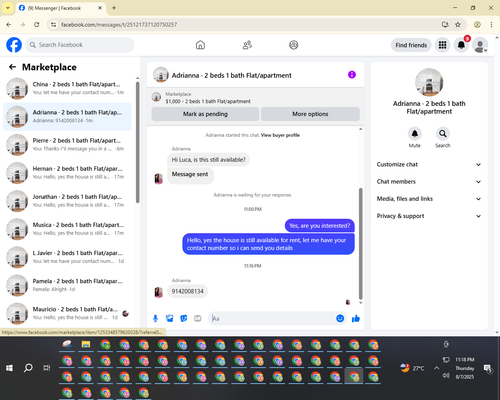Choose a sticker

184,319
